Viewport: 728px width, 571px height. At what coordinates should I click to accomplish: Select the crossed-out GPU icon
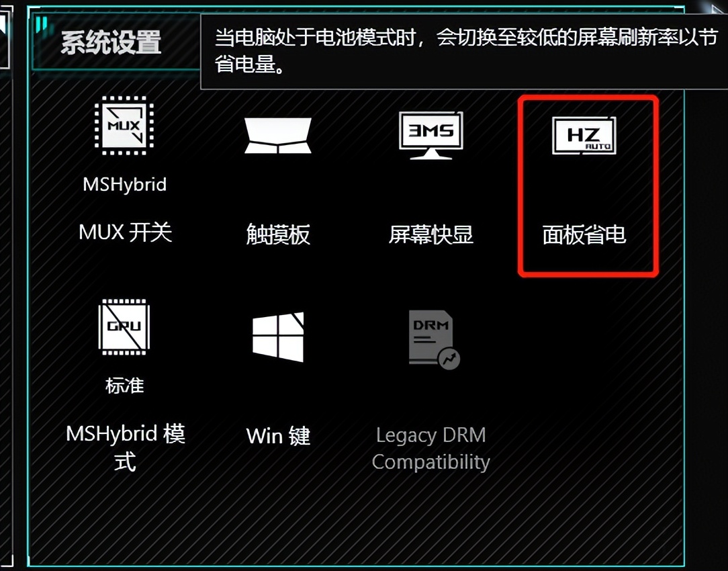[124, 327]
